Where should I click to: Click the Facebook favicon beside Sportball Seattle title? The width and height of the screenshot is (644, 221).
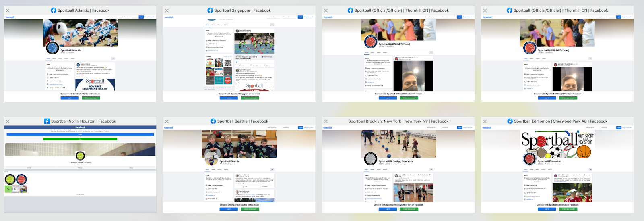(213, 121)
